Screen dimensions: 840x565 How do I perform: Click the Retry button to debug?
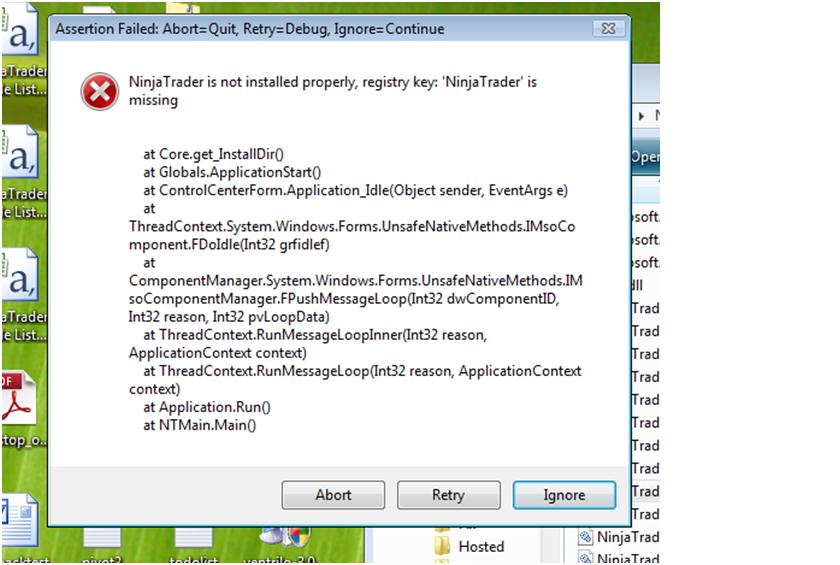point(448,495)
